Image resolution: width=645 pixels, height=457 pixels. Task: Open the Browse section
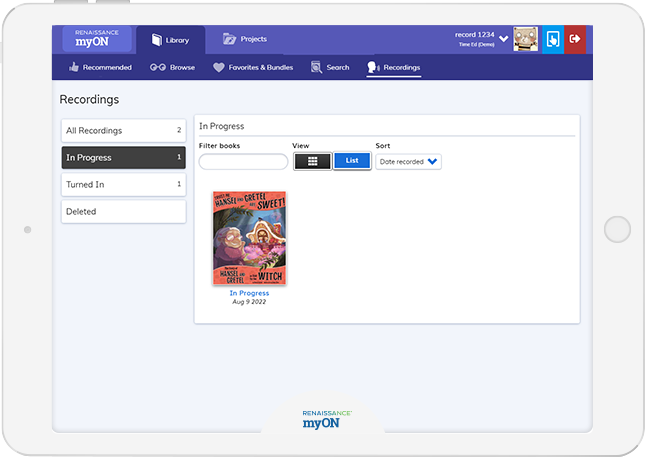(172, 67)
